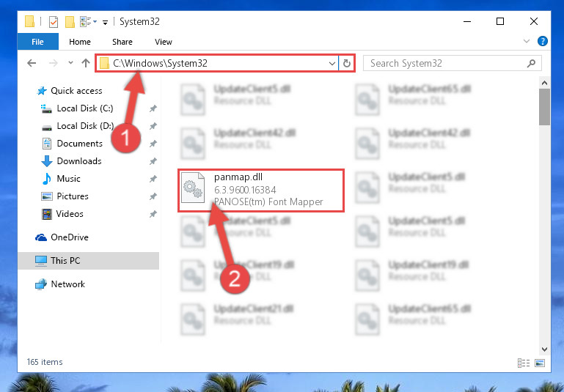564x392 pixels.
Task: Switch to Details view in status bar
Action: tap(524, 363)
